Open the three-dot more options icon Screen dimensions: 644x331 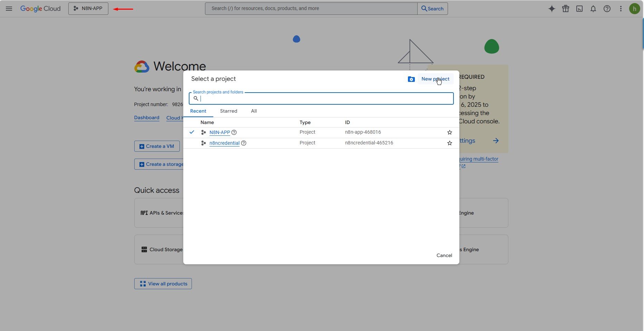621,8
